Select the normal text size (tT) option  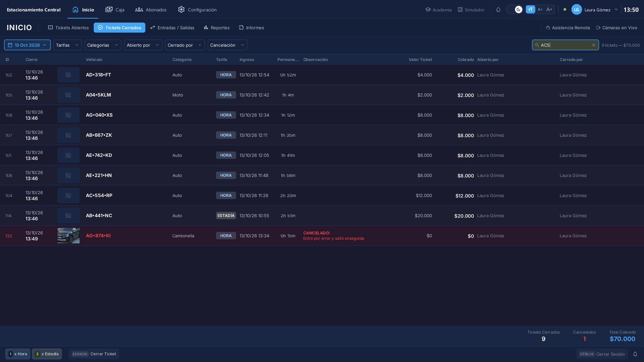530,10
